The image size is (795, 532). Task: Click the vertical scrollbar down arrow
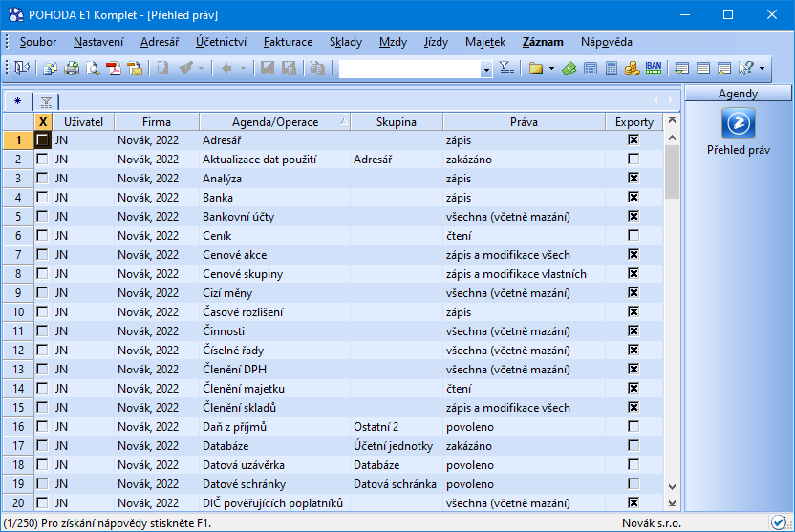pos(672,486)
